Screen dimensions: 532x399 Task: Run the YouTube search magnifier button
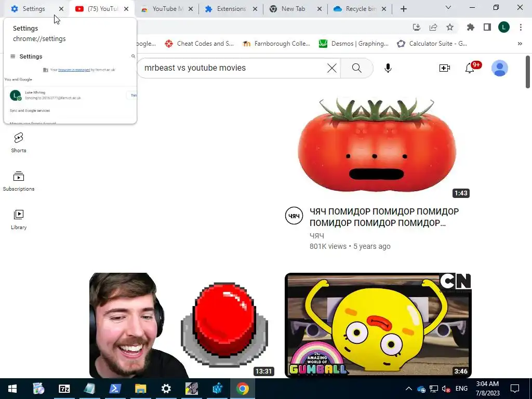click(x=357, y=68)
